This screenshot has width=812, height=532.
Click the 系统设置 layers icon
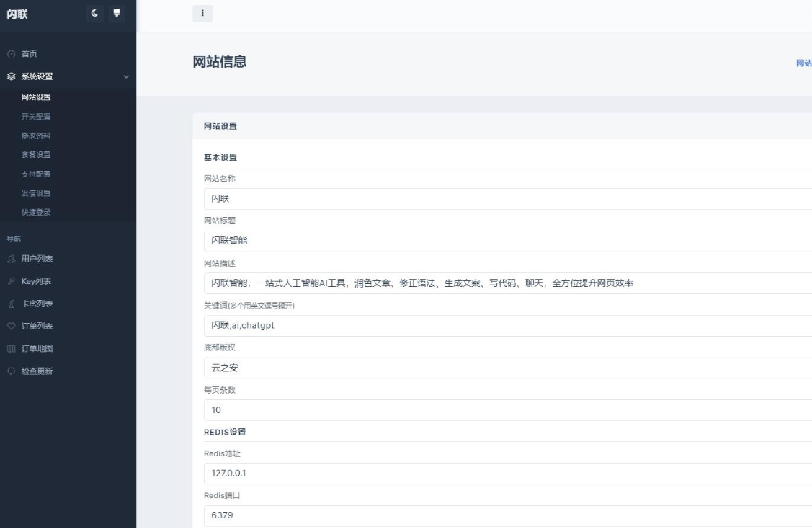pos(11,76)
